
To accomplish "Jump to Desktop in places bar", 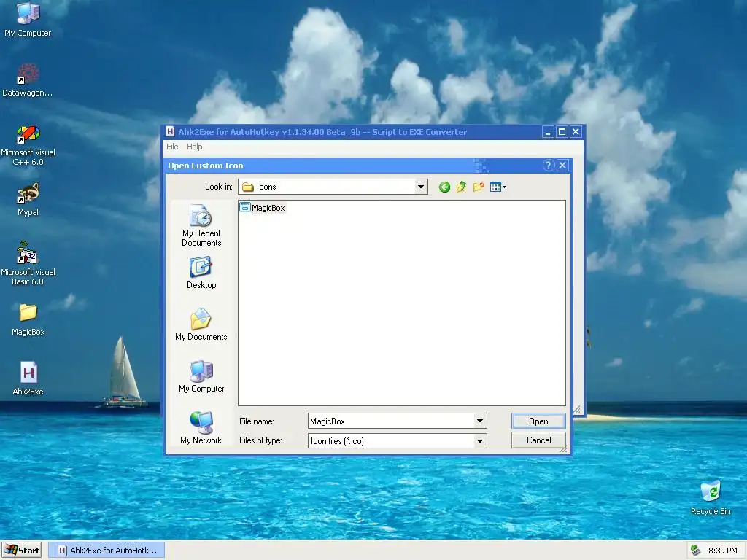I will (x=201, y=273).
